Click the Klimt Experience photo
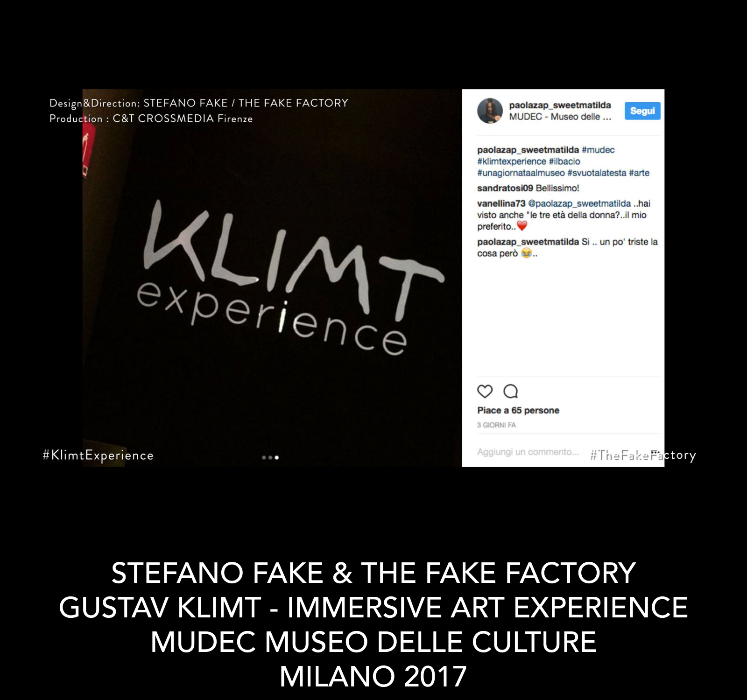The height and width of the screenshot is (700, 747). click(x=272, y=278)
